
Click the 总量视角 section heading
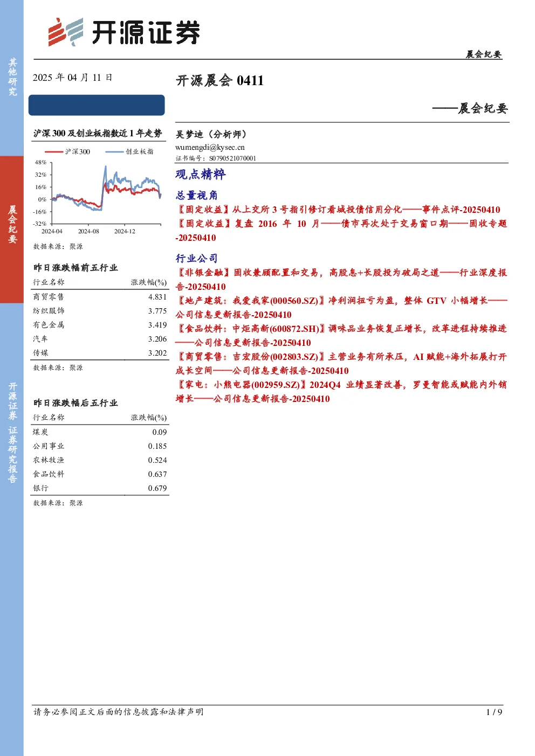coord(197,195)
